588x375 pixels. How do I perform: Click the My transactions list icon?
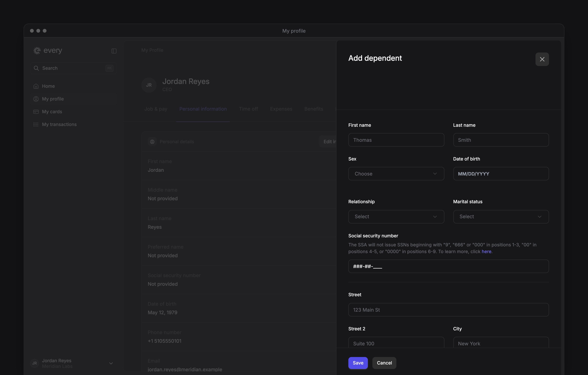36,124
